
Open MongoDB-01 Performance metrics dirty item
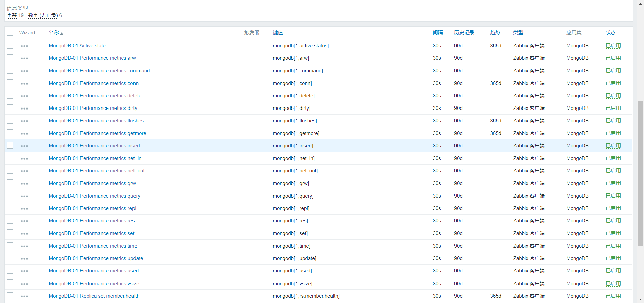click(x=93, y=108)
